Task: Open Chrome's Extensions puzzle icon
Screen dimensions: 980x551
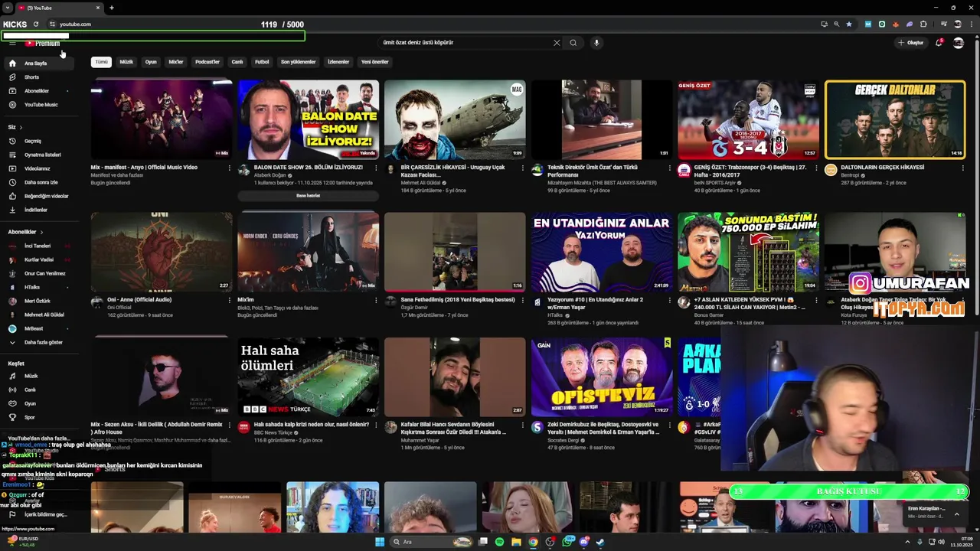Action: pos(923,24)
